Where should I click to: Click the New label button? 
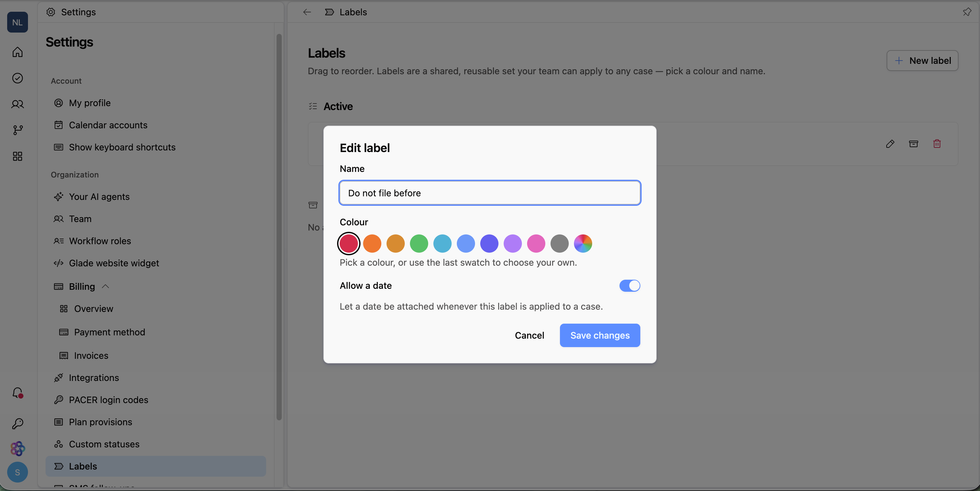(922, 61)
